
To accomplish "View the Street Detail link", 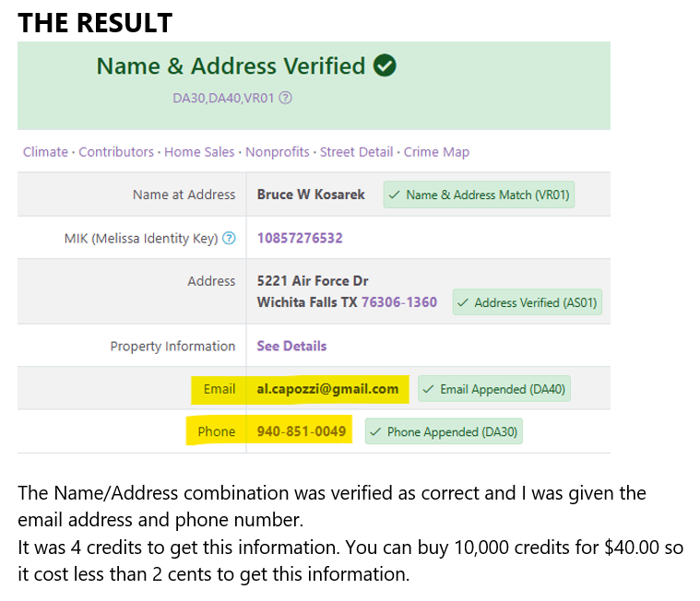I will point(356,152).
